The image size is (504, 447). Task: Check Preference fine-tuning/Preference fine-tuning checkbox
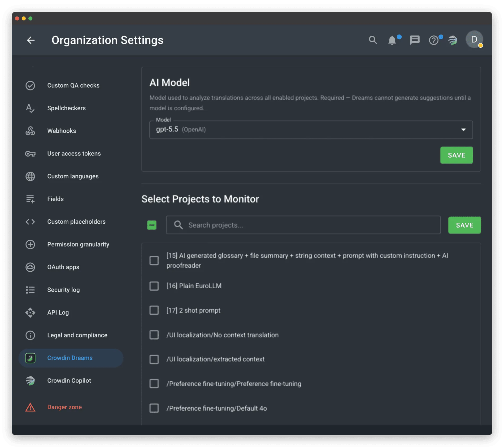pos(154,384)
